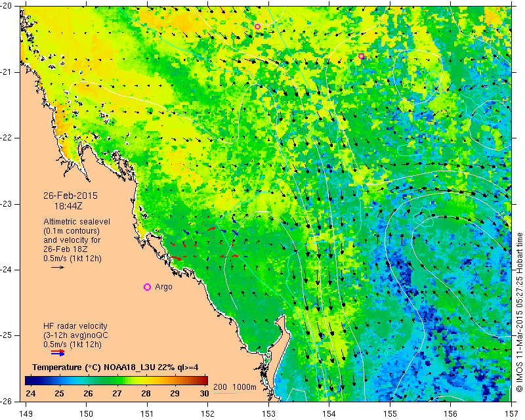The height and width of the screenshot is (420, 525).
Task: Click the latitude axis label "-26"
Action: click(x=7, y=401)
